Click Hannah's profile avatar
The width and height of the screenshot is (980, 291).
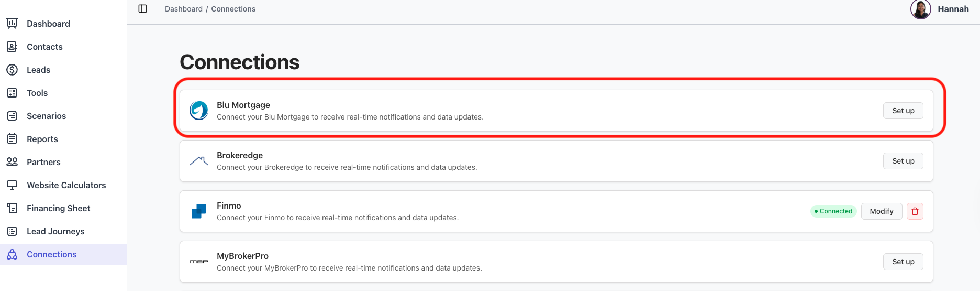(920, 9)
